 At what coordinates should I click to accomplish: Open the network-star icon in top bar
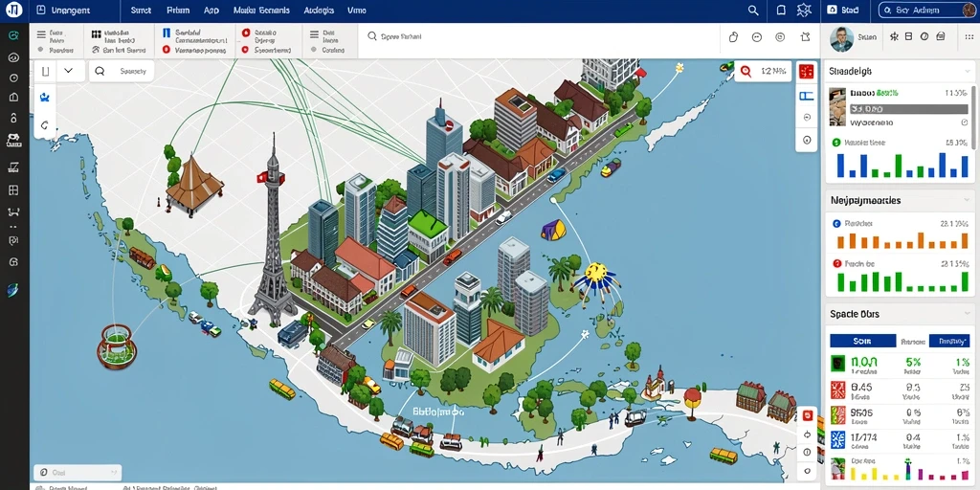tap(804, 10)
